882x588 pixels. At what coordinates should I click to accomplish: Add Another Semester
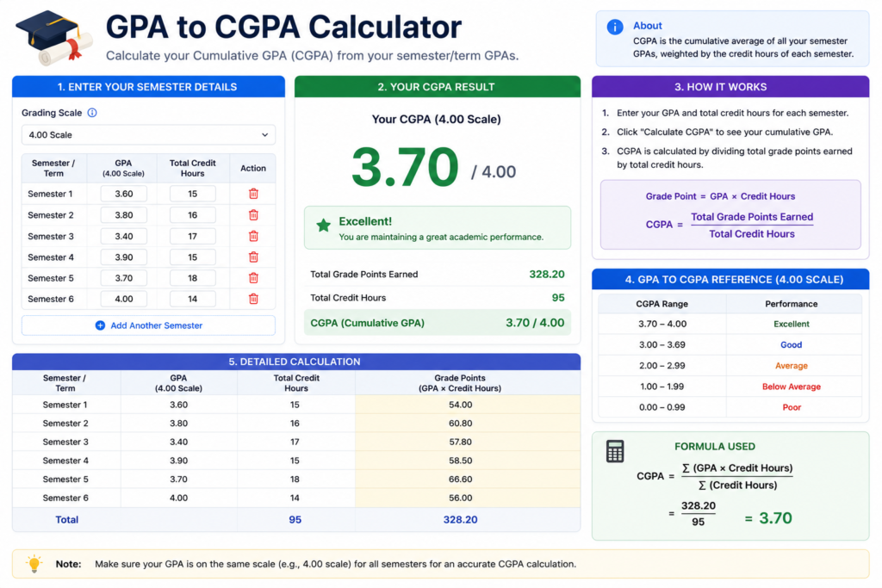point(148,325)
